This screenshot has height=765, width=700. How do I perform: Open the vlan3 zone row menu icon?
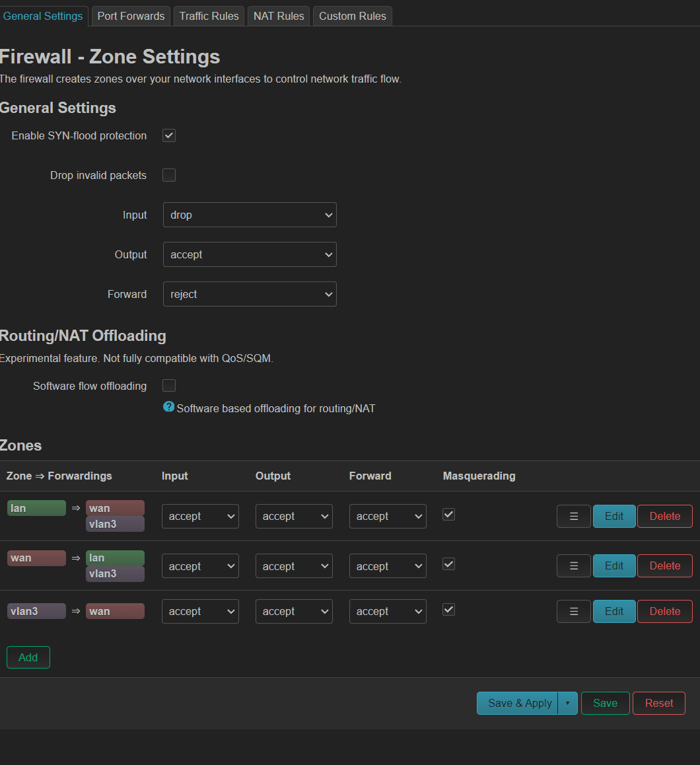(573, 611)
